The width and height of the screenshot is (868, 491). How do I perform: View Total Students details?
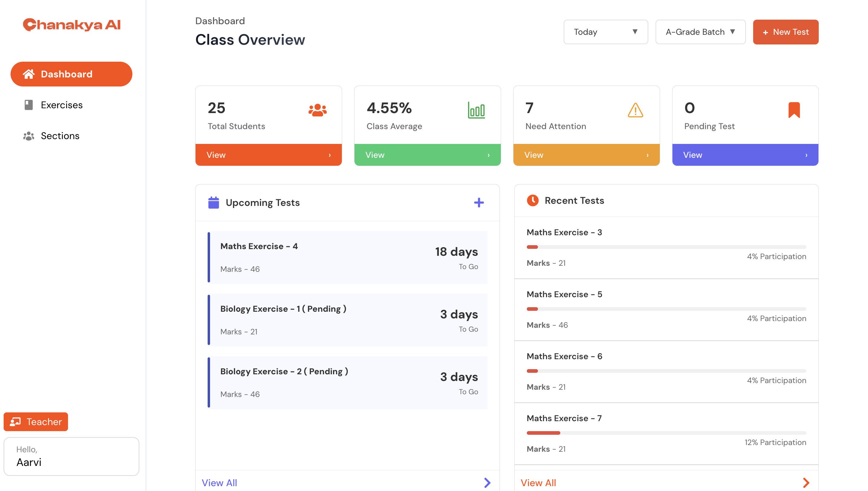(x=268, y=155)
